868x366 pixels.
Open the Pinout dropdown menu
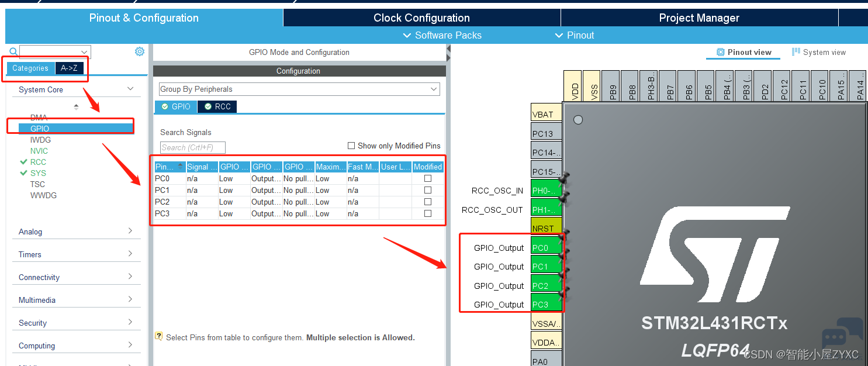[x=575, y=35]
